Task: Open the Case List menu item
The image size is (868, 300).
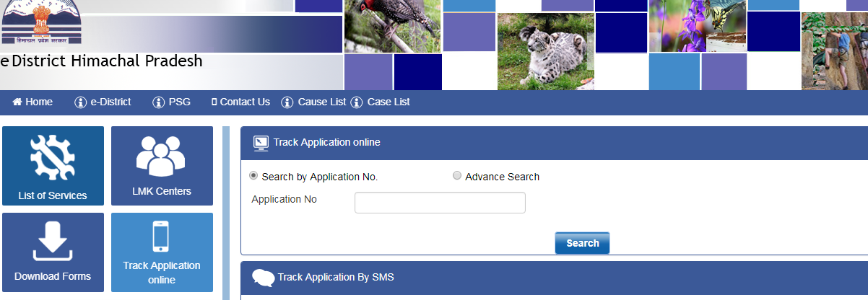Action: coord(388,102)
